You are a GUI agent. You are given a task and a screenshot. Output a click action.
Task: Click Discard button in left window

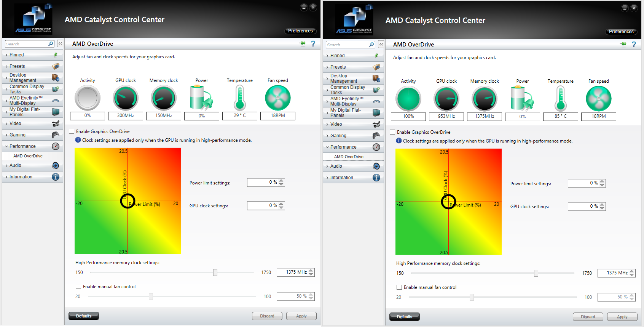[267, 316]
